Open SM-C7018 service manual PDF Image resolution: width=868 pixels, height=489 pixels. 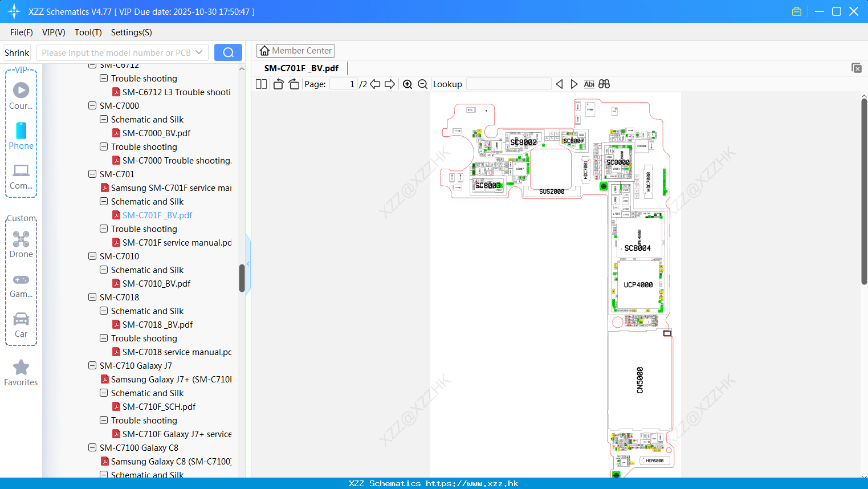[x=177, y=352]
